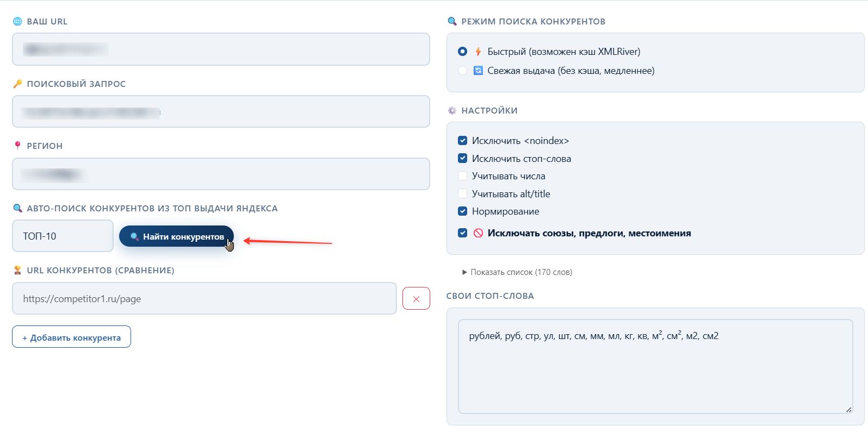Click the URL КОНКУРЕНТОВ (СРАВНЕНИЕ) label text

[x=101, y=271]
